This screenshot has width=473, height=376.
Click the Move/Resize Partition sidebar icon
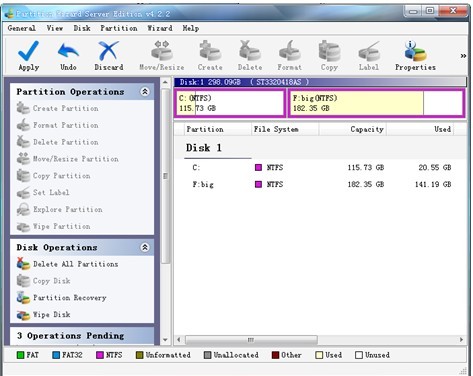tap(23, 159)
